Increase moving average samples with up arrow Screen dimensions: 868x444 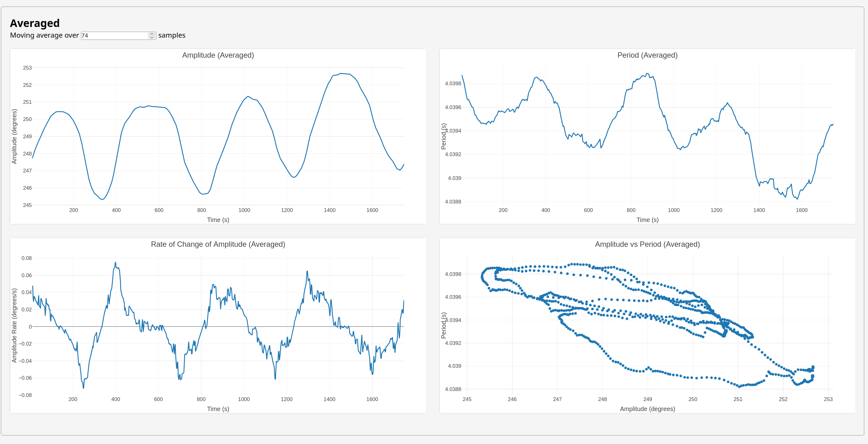(x=152, y=34)
